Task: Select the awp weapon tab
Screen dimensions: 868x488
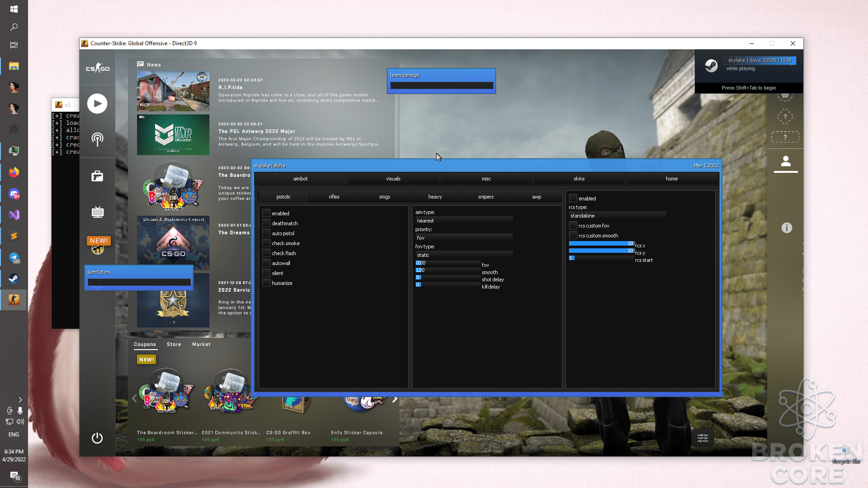Action: 537,197
